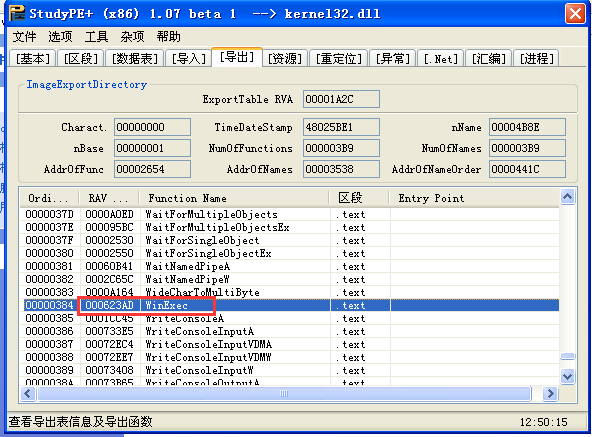Viewport: 592px width, 437px height.
Task: Switch to the [.Net] tab
Action: (x=441, y=59)
